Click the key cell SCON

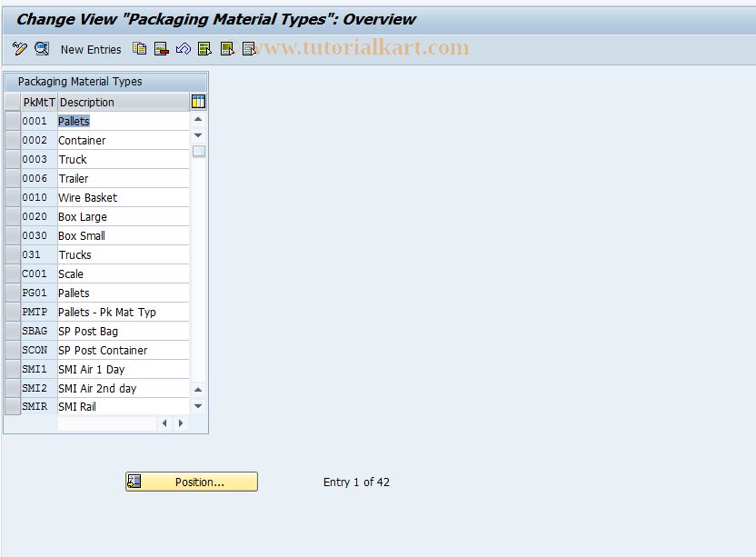tap(39, 350)
